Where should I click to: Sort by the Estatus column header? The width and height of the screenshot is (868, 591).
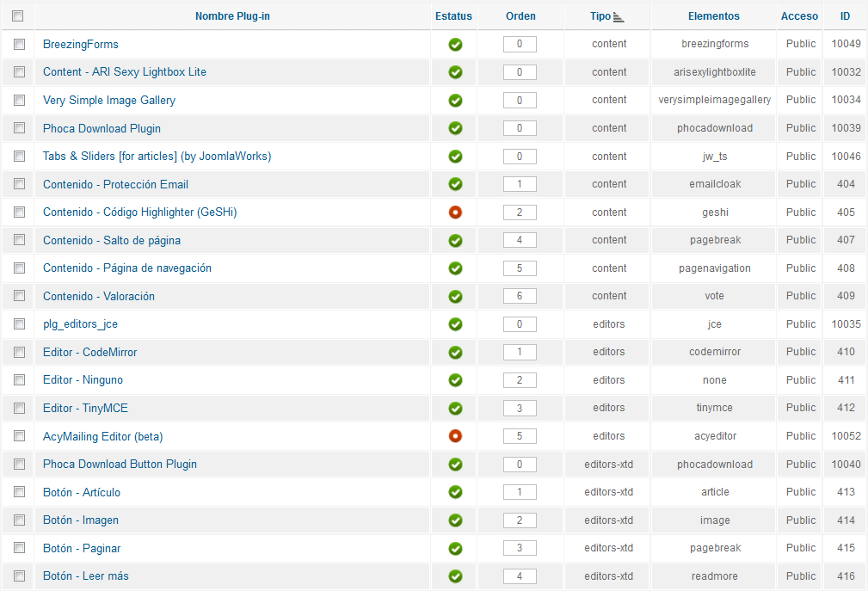point(453,16)
